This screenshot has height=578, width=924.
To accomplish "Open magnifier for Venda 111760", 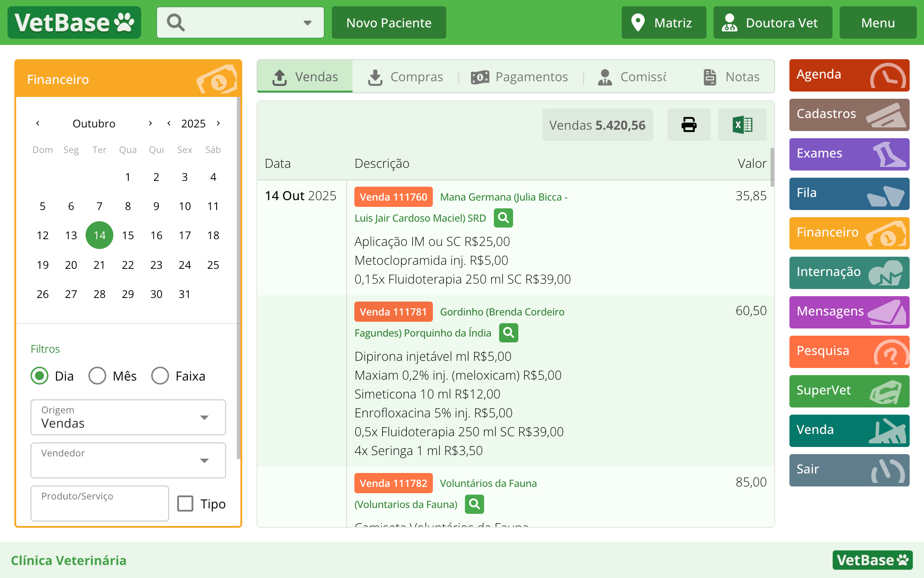I will (x=503, y=218).
